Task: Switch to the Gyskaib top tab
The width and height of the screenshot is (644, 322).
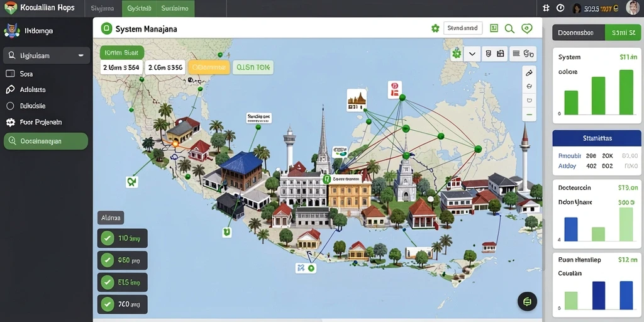Action: pos(139,8)
